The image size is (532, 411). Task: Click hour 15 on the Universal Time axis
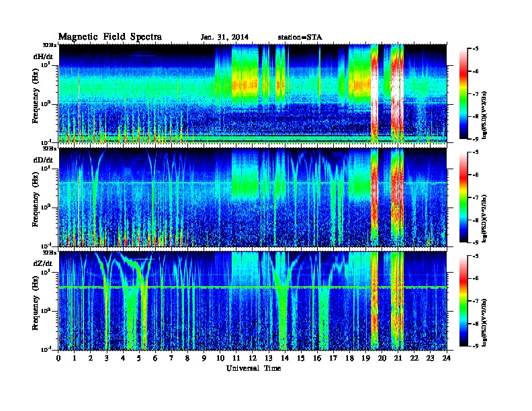(x=301, y=358)
